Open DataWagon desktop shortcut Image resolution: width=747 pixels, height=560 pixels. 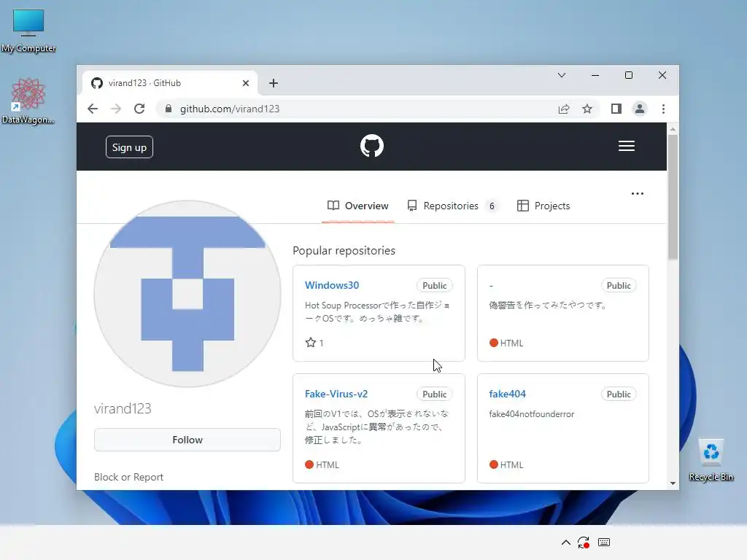click(28, 101)
